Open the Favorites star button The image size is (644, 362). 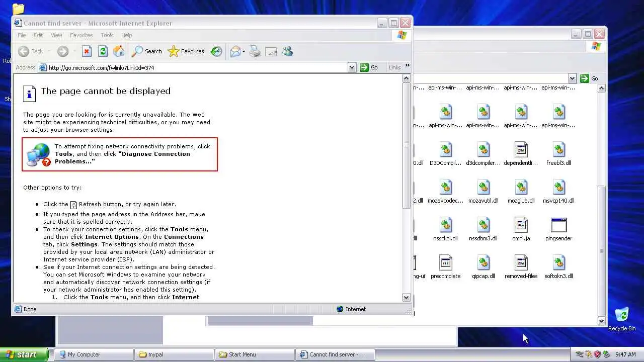tap(186, 51)
